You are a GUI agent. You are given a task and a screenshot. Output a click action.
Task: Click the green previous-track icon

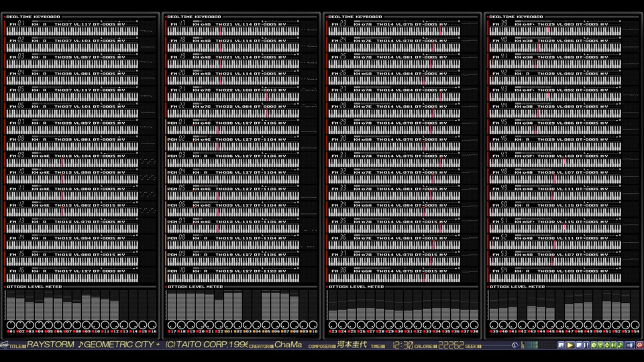click(x=613, y=346)
